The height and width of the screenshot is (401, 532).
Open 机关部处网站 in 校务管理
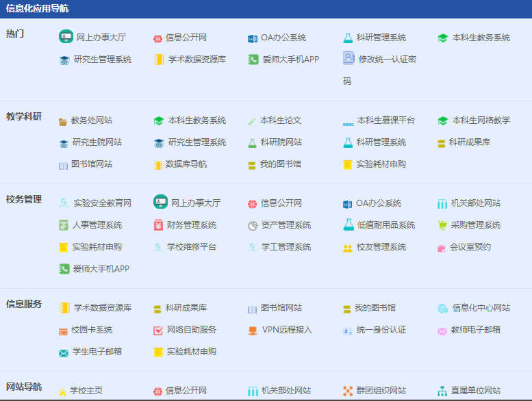point(476,203)
